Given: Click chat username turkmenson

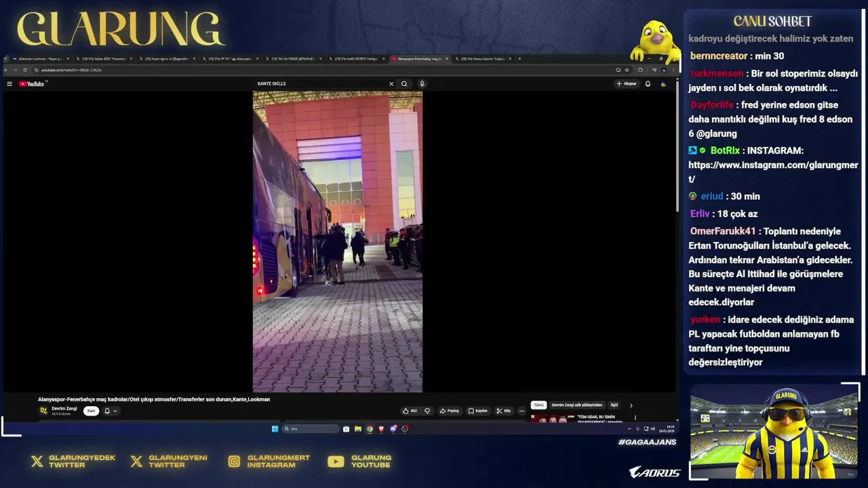Looking at the screenshot, I should 717,74.
